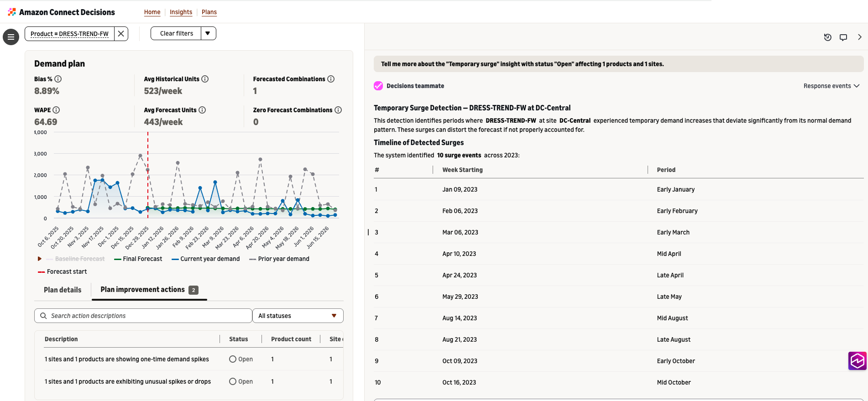Switch to the Plan details tab
The height and width of the screenshot is (401, 868).
tap(63, 290)
